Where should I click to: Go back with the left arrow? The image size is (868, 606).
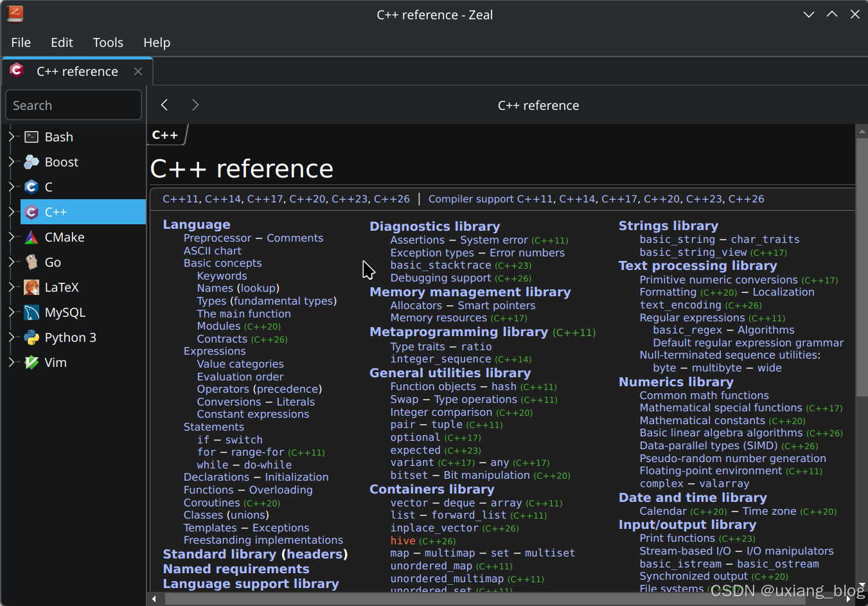(164, 105)
